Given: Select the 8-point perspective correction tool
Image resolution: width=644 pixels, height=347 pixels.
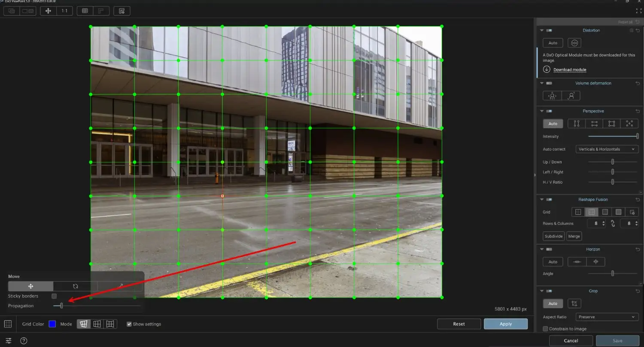Looking at the screenshot, I should [x=629, y=124].
